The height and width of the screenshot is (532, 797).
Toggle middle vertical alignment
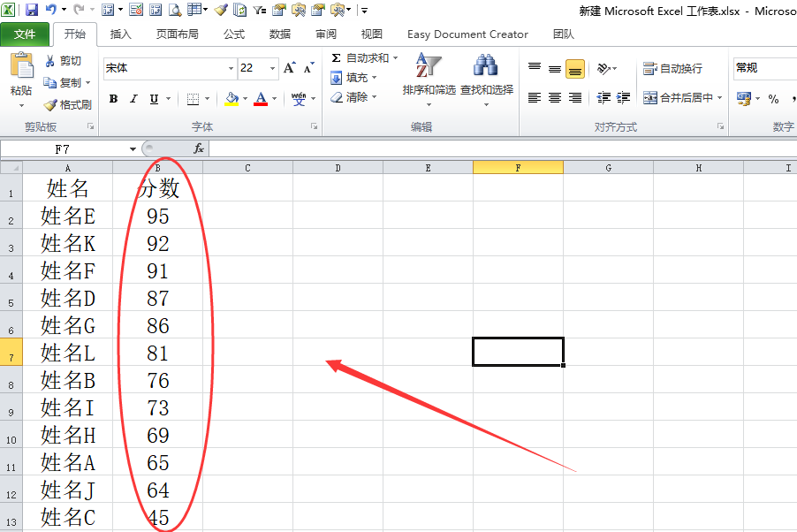[x=555, y=68]
